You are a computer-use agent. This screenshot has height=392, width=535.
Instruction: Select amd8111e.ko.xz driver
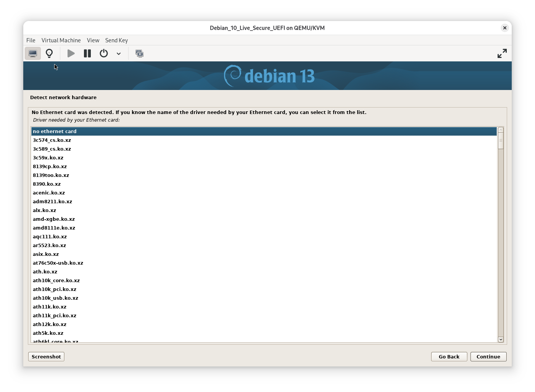point(264,228)
